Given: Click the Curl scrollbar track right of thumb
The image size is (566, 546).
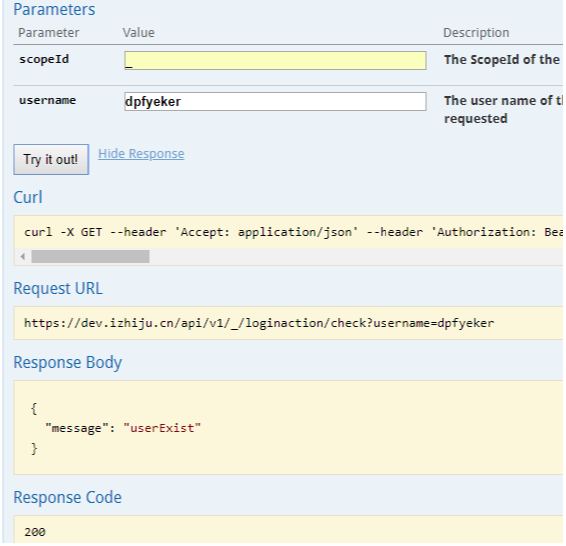Looking at the screenshot, I should 356,257.
